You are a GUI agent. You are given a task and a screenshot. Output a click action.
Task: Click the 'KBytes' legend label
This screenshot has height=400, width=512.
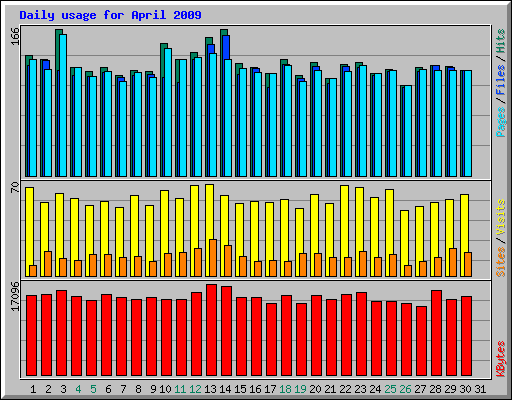click(x=501, y=359)
